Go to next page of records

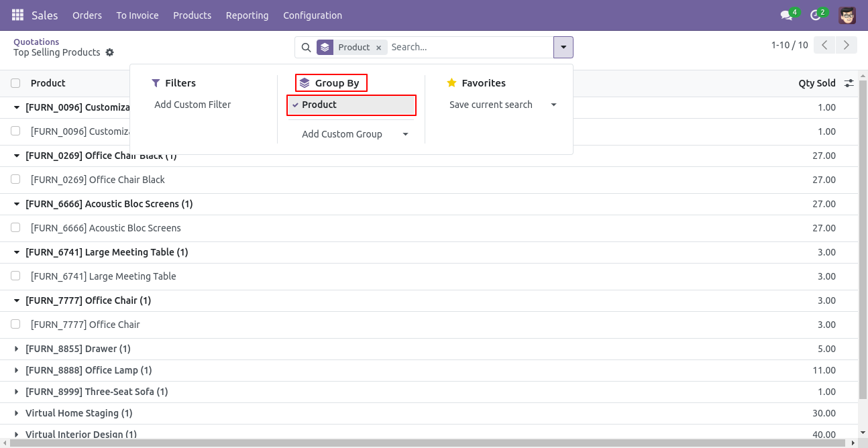pyautogui.click(x=847, y=45)
